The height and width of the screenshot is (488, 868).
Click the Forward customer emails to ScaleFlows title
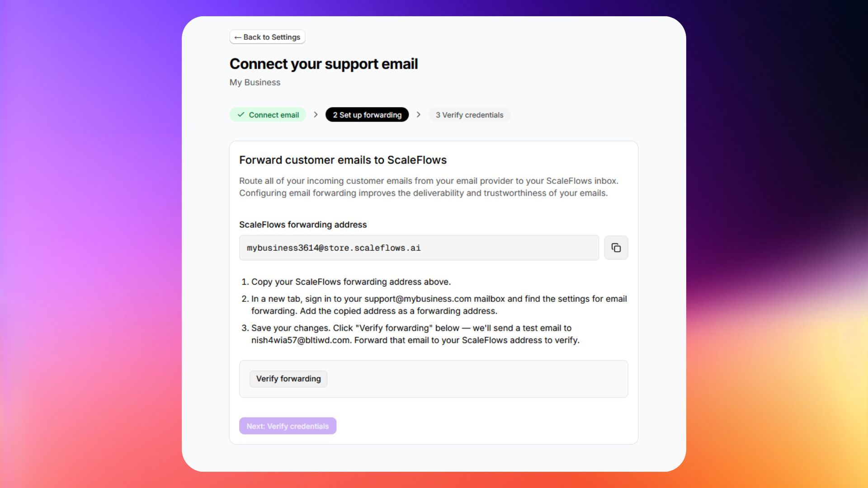pos(343,160)
